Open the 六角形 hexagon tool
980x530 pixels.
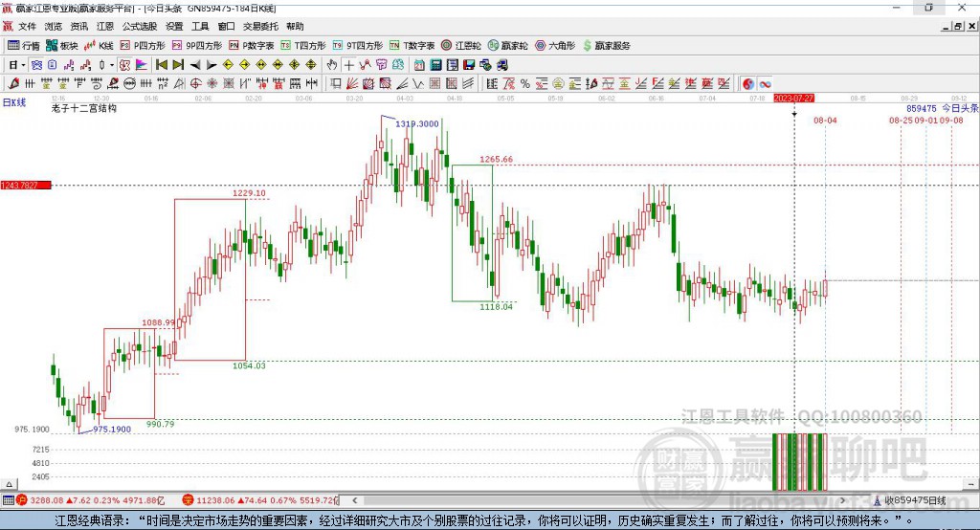click(555, 46)
